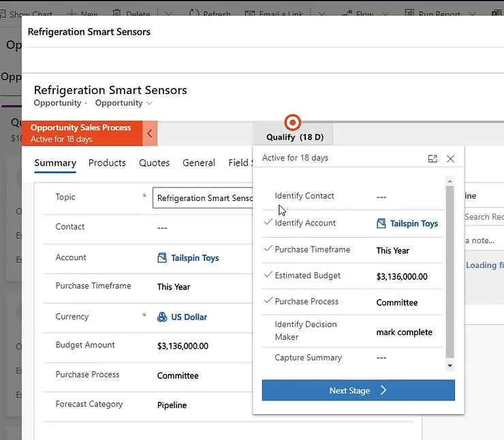Open the partially hidden Field tab

(x=240, y=163)
